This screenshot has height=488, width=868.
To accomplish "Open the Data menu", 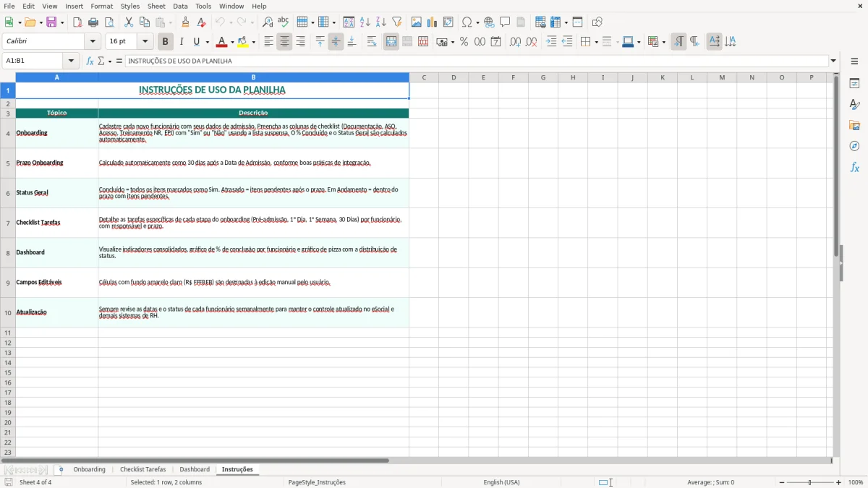I will [180, 6].
